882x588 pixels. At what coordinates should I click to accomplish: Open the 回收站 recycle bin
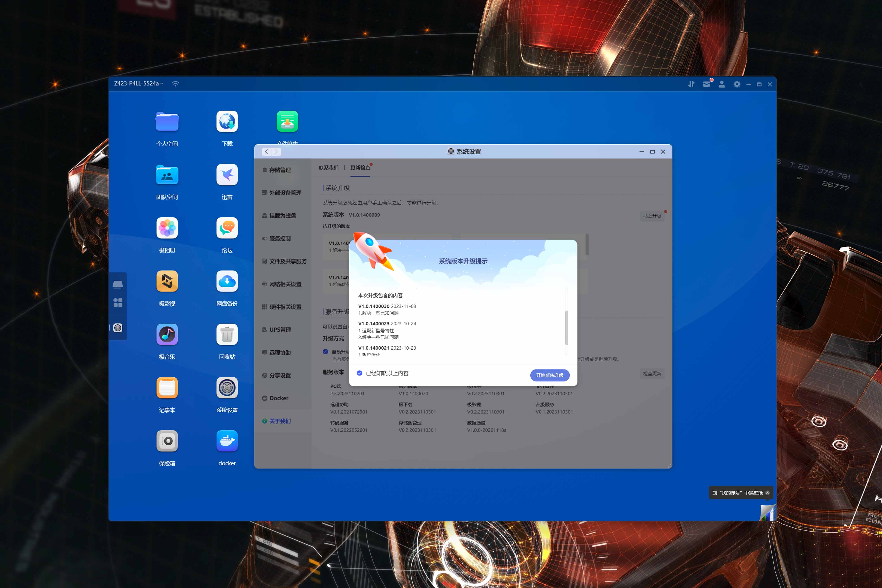pos(227,335)
